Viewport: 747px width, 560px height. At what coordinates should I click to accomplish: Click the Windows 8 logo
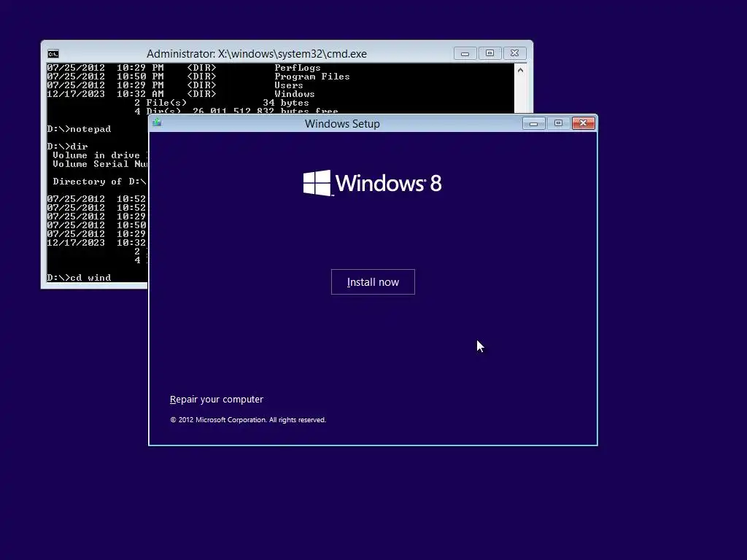click(x=373, y=183)
